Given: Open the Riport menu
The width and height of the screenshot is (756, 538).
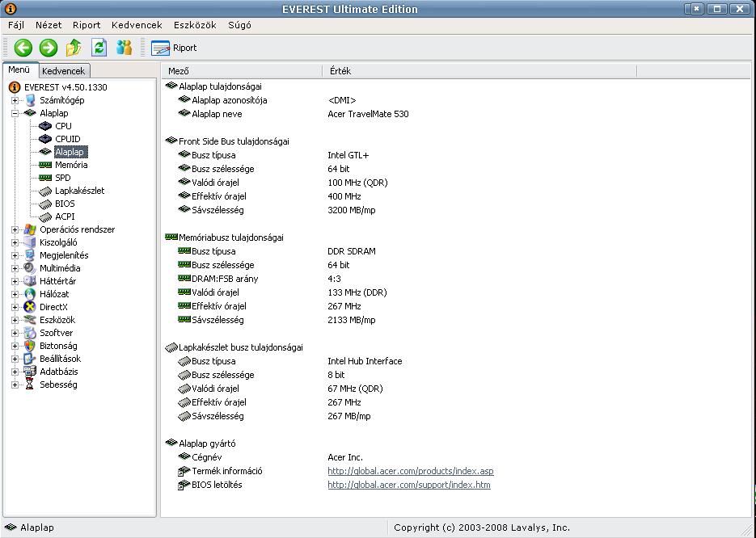Looking at the screenshot, I should click(87, 25).
